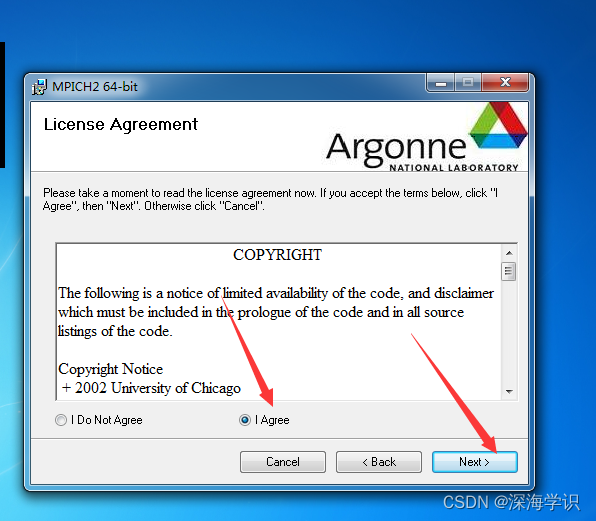Click the "I Agree" label text
This screenshot has height=521, width=596.
point(272,420)
